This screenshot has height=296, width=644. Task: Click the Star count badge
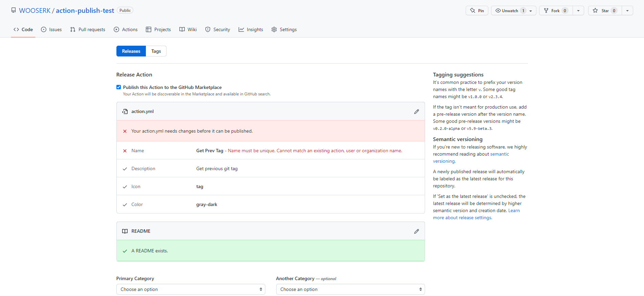point(614,10)
